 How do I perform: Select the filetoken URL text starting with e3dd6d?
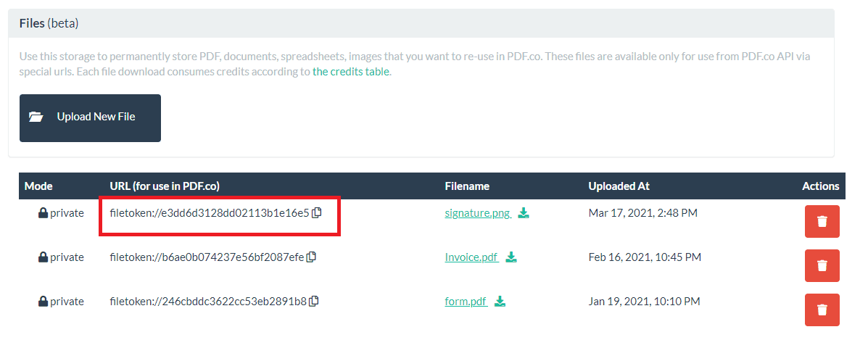209,213
